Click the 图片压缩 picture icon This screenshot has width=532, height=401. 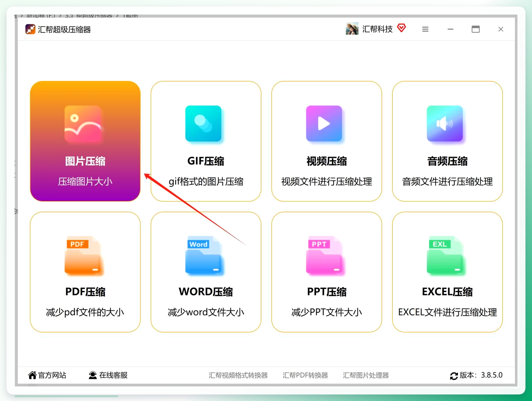83,124
